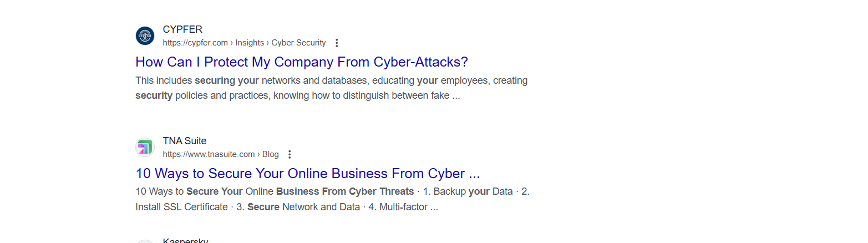This screenshot has height=243, width=868.
Task: Open '10 Ways to Secure Your Online Business' result
Action: [308, 173]
